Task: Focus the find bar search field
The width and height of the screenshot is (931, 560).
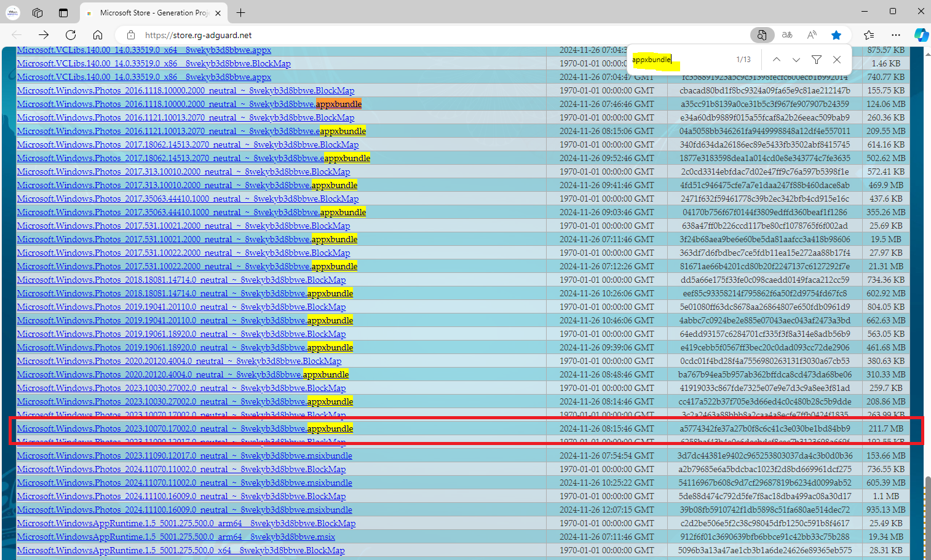Action: click(679, 60)
